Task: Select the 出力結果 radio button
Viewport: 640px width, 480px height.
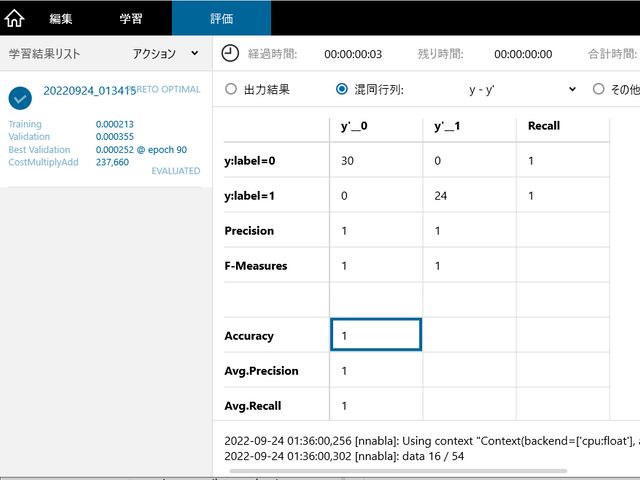Action: [231, 89]
